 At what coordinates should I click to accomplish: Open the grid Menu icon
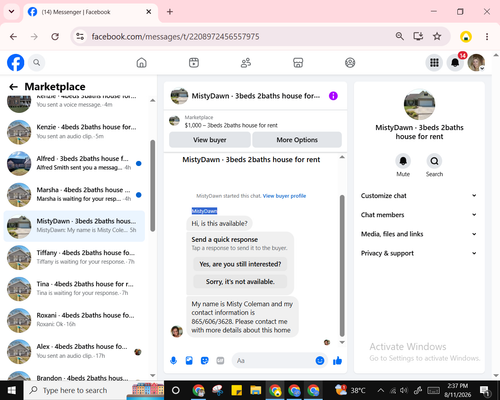coord(434,62)
